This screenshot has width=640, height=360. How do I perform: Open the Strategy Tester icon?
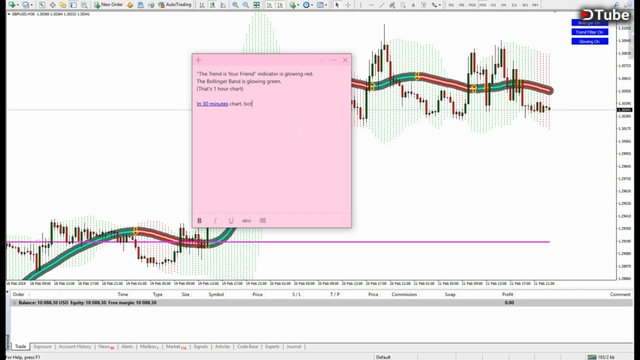point(84,5)
